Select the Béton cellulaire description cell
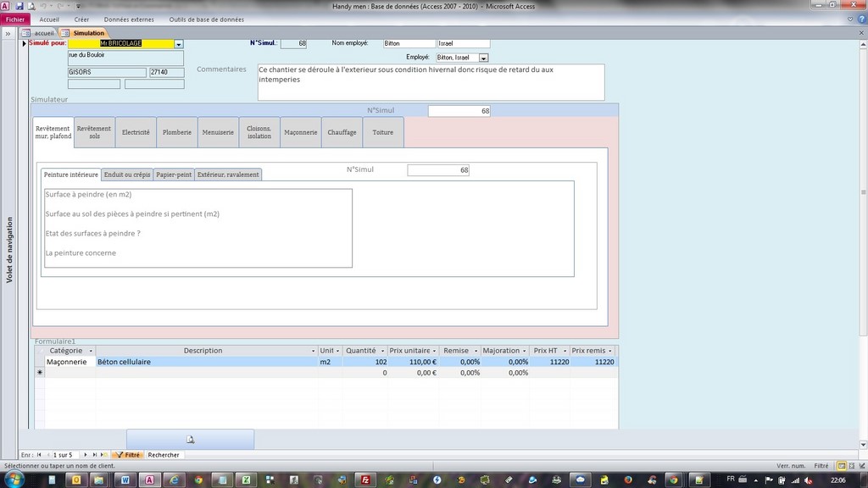Image resolution: width=868 pixels, height=488 pixels. point(203,362)
